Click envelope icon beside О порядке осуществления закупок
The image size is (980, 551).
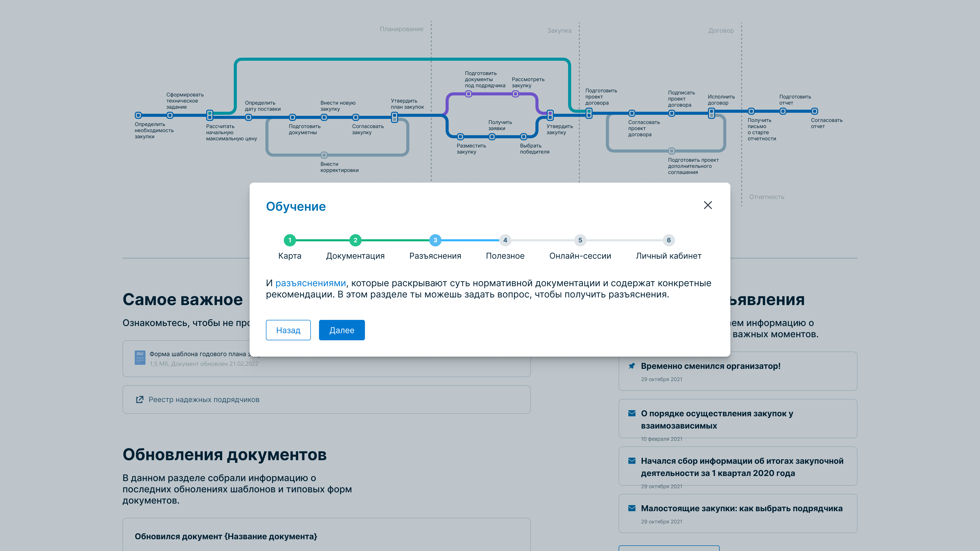click(632, 413)
